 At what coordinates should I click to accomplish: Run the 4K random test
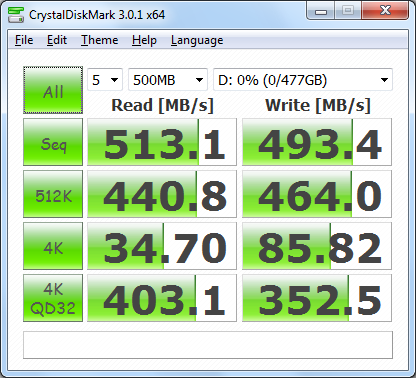53,246
